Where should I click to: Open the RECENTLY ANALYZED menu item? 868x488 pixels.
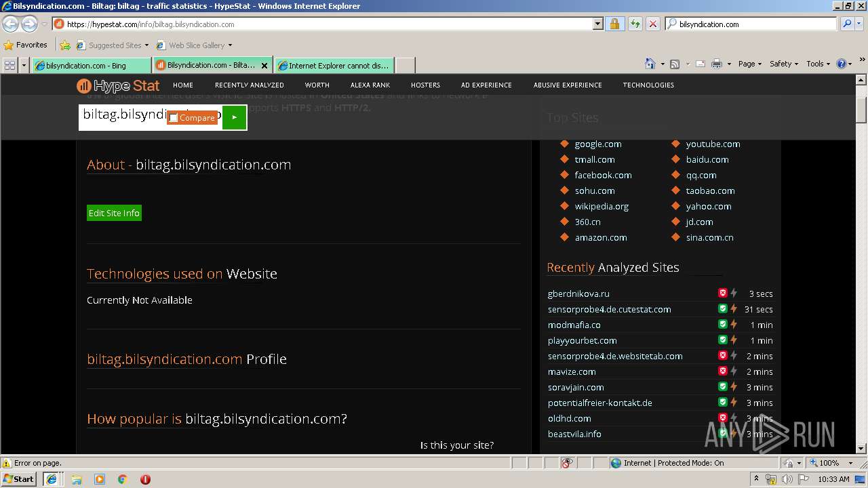[250, 85]
